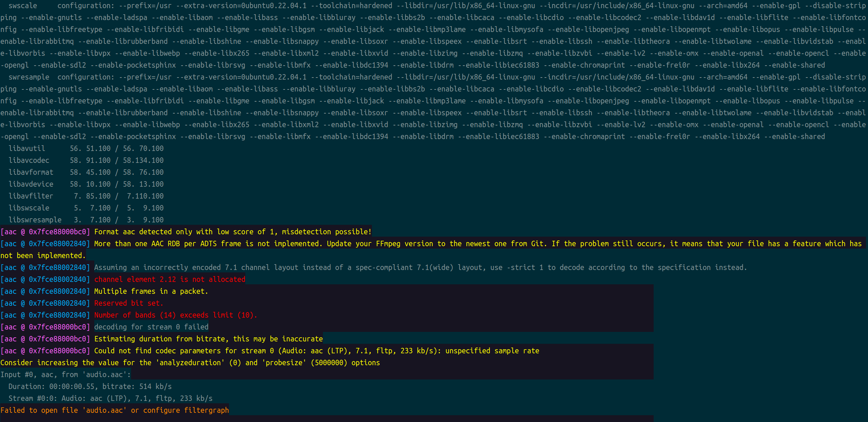Click the 'libswscale' version line
The image size is (868, 422).
pyautogui.click(x=86, y=208)
